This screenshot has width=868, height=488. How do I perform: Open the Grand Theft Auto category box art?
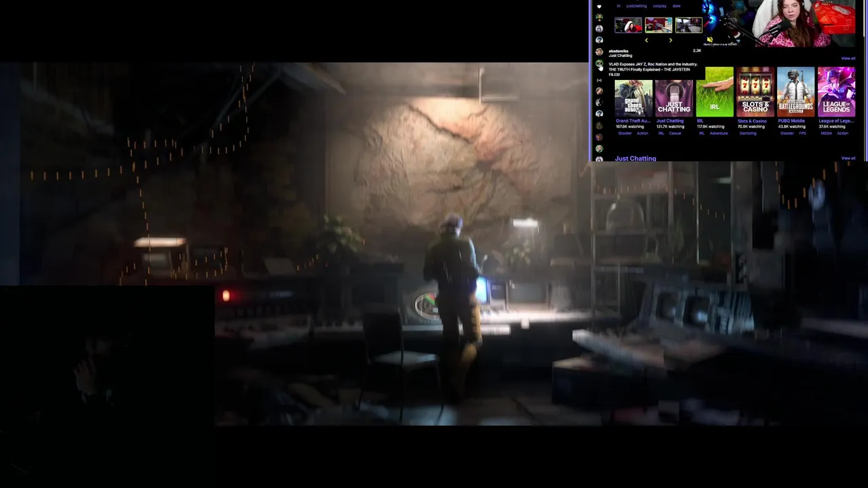coord(633,98)
